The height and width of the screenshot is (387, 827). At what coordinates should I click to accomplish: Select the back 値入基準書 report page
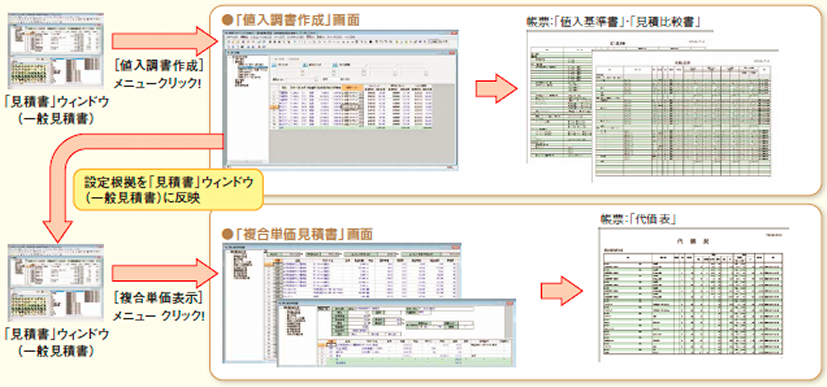pos(559,98)
